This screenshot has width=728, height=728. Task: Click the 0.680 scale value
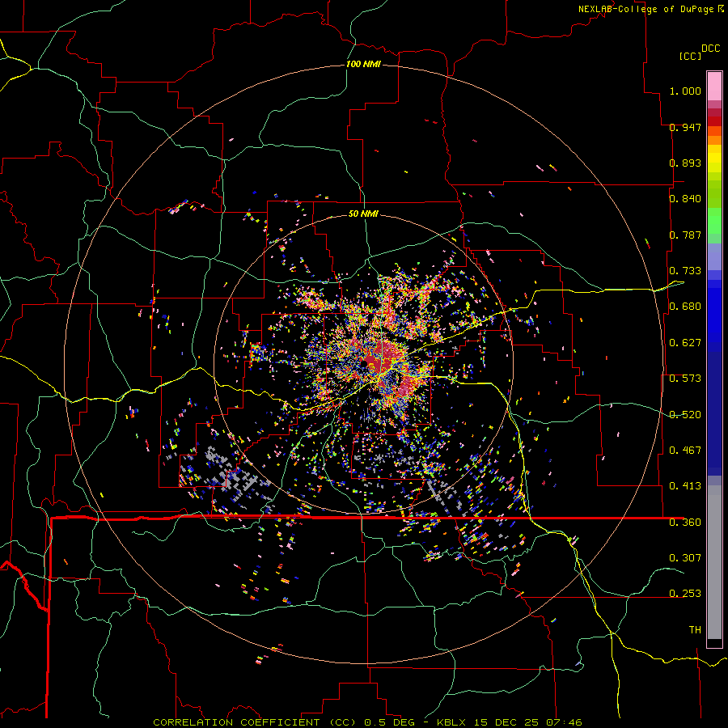tap(685, 307)
